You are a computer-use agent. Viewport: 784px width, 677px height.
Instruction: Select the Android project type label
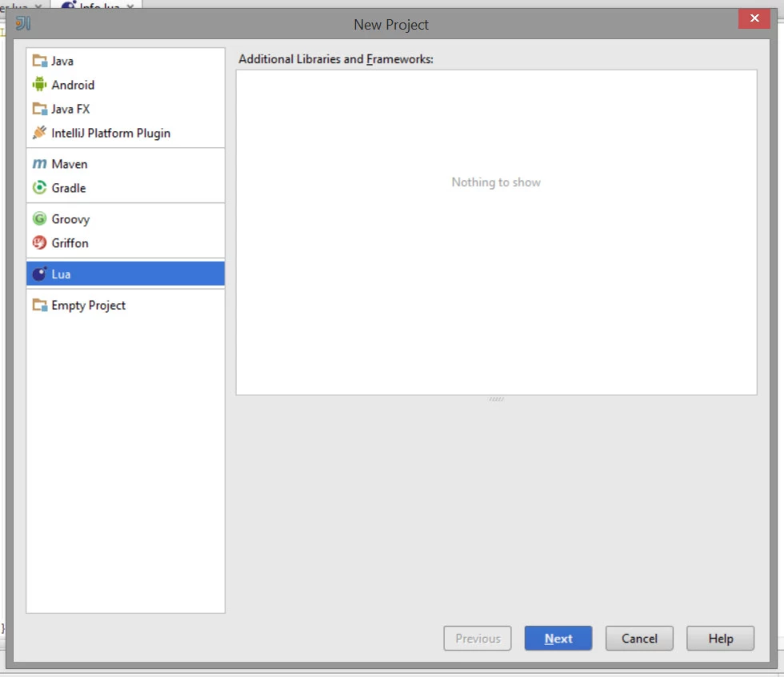pos(73,85)
